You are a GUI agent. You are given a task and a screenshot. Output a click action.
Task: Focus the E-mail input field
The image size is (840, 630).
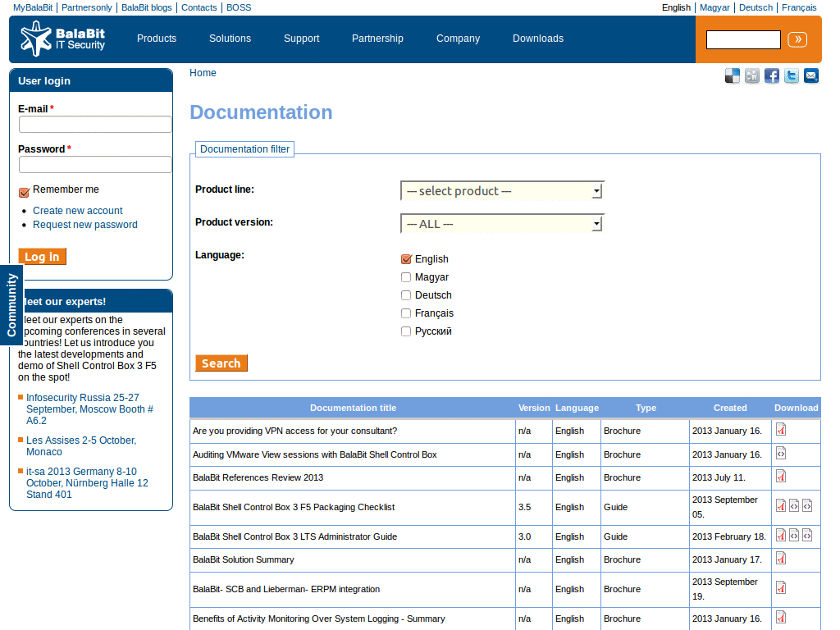95,125
